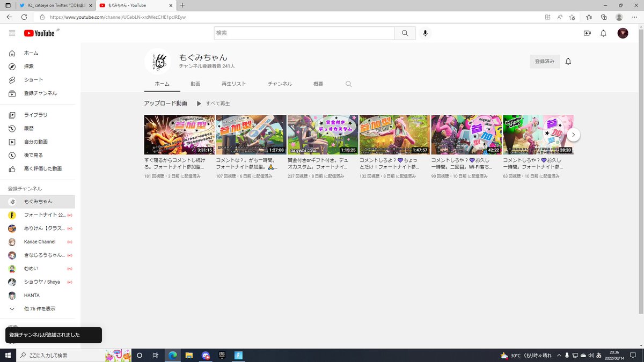Open video thumbnail with 3:31:15 duration
The height and width of the screenshot is (362, 644).
point(179,135)
